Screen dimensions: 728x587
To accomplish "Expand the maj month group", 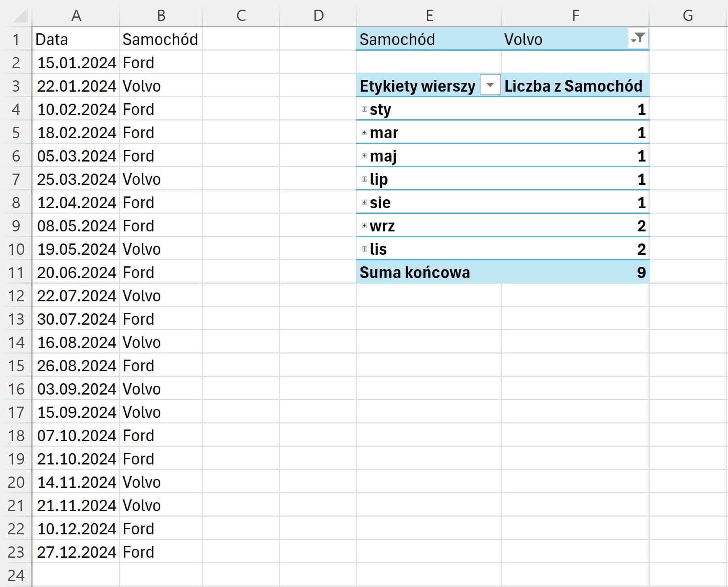I will point(364,156).
